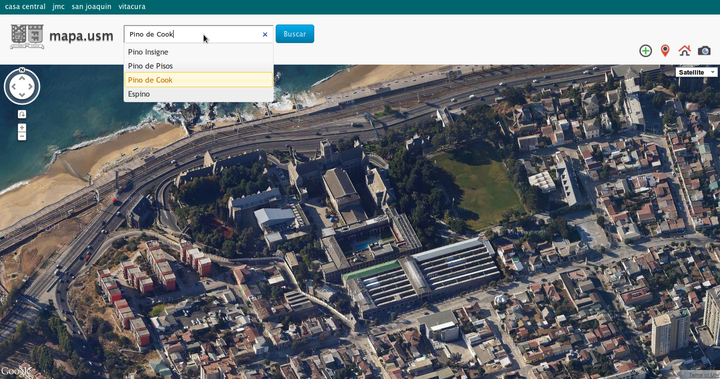Screen dimensions: 720x379
Task: Click the map rotate tilt button
Action: pos(22,114)
